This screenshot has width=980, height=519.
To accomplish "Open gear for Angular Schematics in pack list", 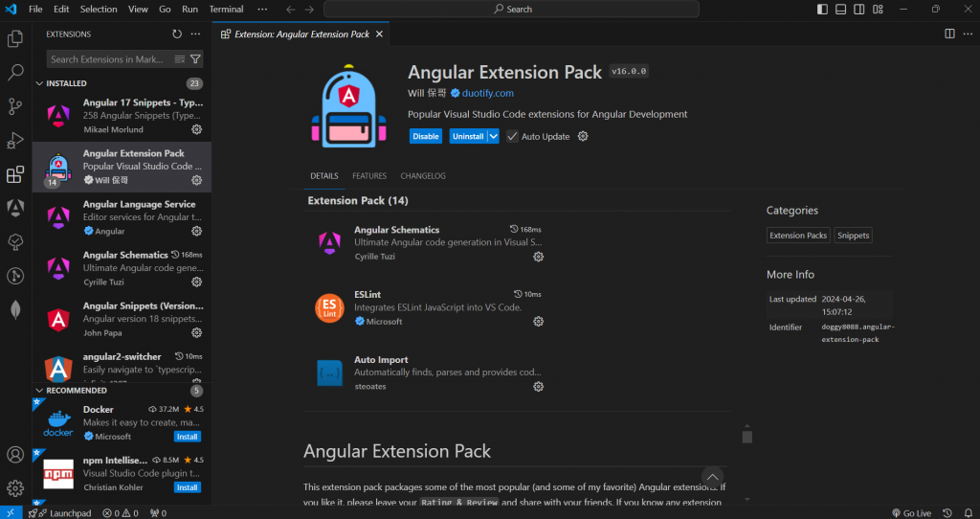I will (538, 257).
